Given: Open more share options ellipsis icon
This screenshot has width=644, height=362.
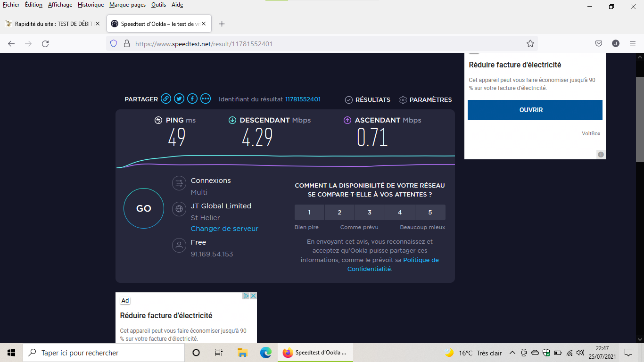Looking at the screenshot, I should pyautogui.click(x=206, y=99).
